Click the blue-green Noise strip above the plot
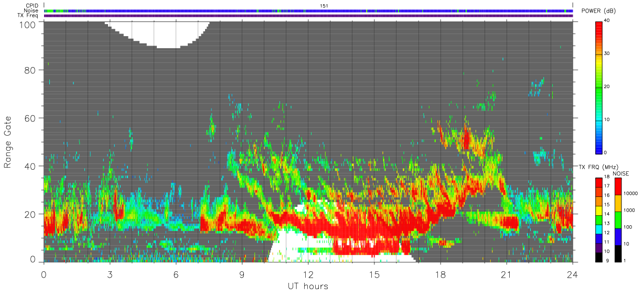 (x=309, y=10)
